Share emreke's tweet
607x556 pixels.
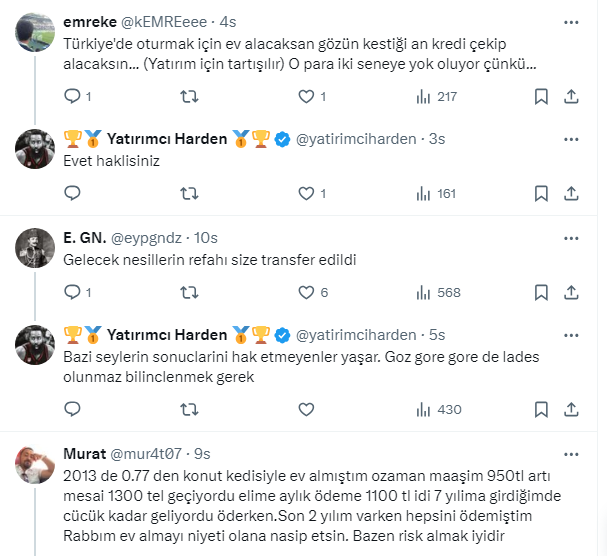(x=571, y=96)
